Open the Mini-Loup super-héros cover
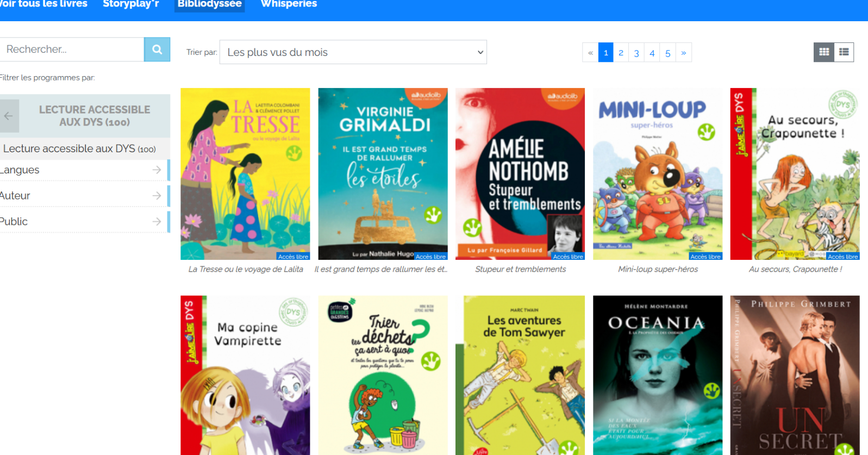 tap(658, 174)
